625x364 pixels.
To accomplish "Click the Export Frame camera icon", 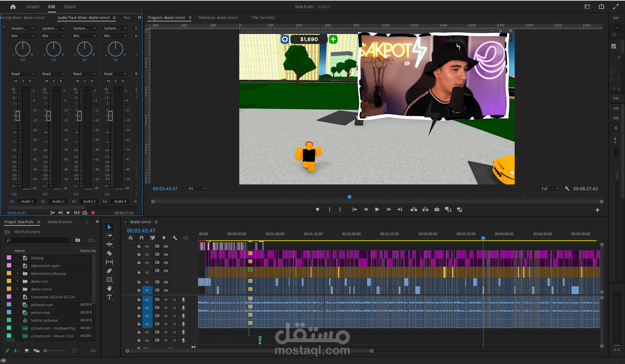I will 437,209.
